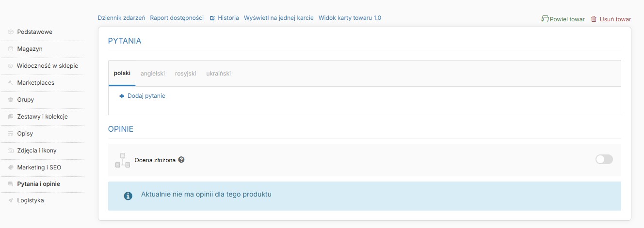
Task: Click the Ocena złożona hierarchy icon
Action: click(123, 160)
